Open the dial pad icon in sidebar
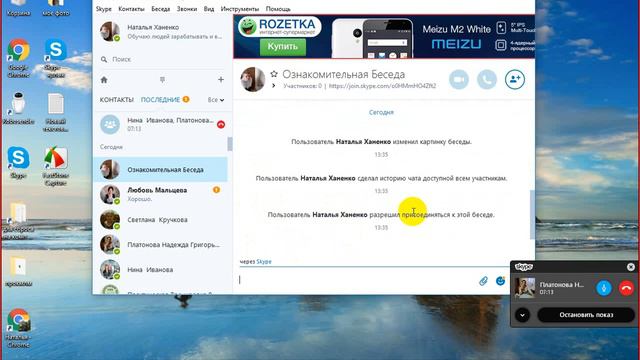 pos(162,80)
